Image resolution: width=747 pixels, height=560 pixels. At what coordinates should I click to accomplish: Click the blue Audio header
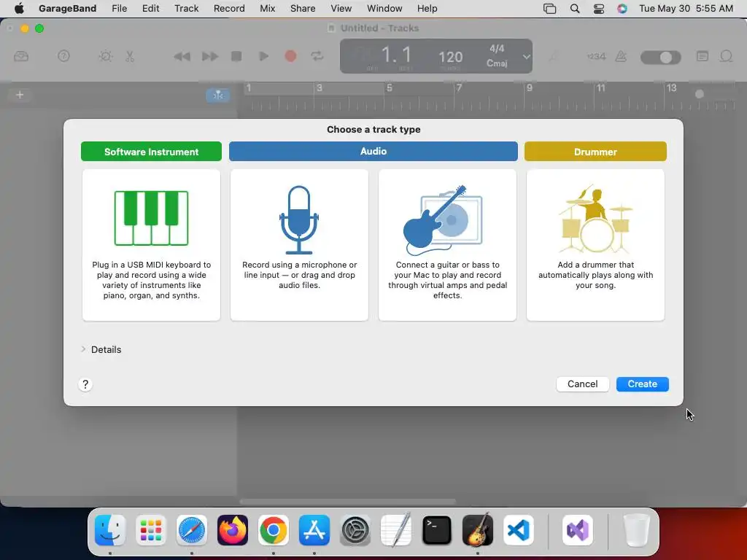pyautogui.click(x=373, y=152)
